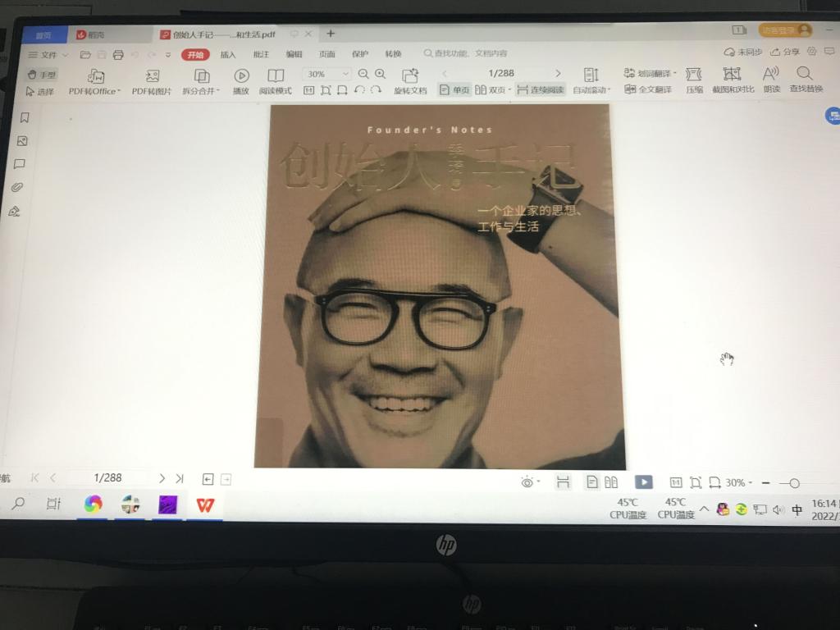Viewport: 840px width, 630px height.
Task: Click the 播放 play icon in toolbar
Action: pos(240,76)
